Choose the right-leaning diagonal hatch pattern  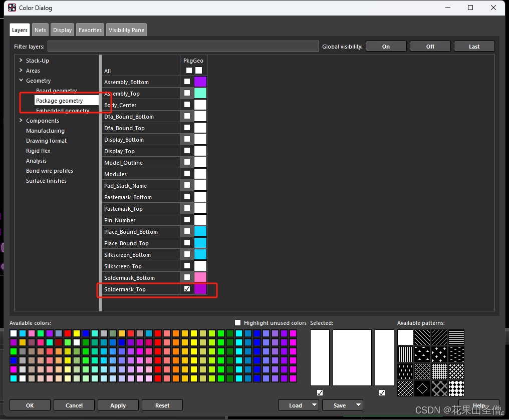[439, 337]
